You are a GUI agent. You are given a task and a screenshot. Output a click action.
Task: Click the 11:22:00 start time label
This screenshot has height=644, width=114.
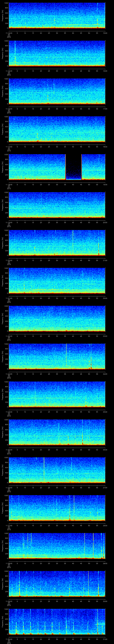click(x=9, y=336)
